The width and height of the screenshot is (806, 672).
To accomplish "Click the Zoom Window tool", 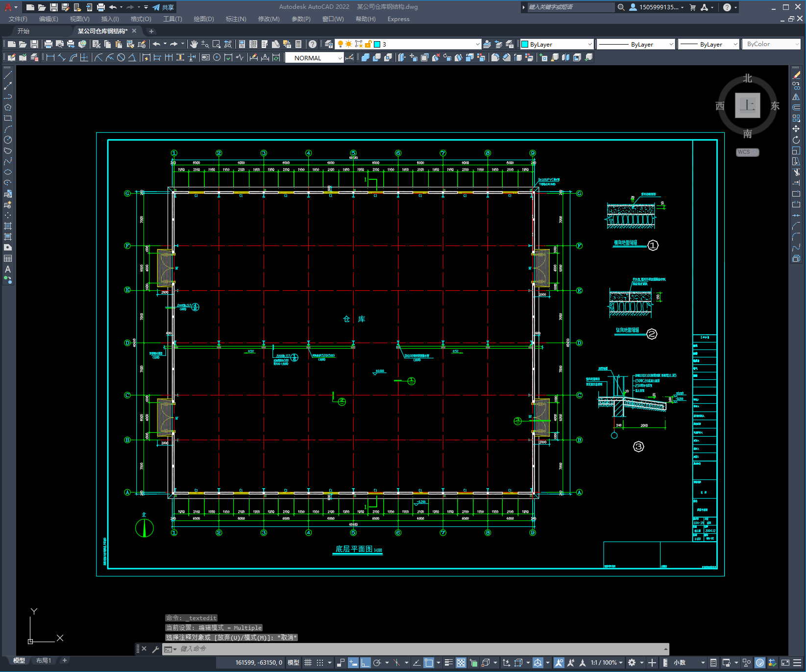I will tap(217, 44).
